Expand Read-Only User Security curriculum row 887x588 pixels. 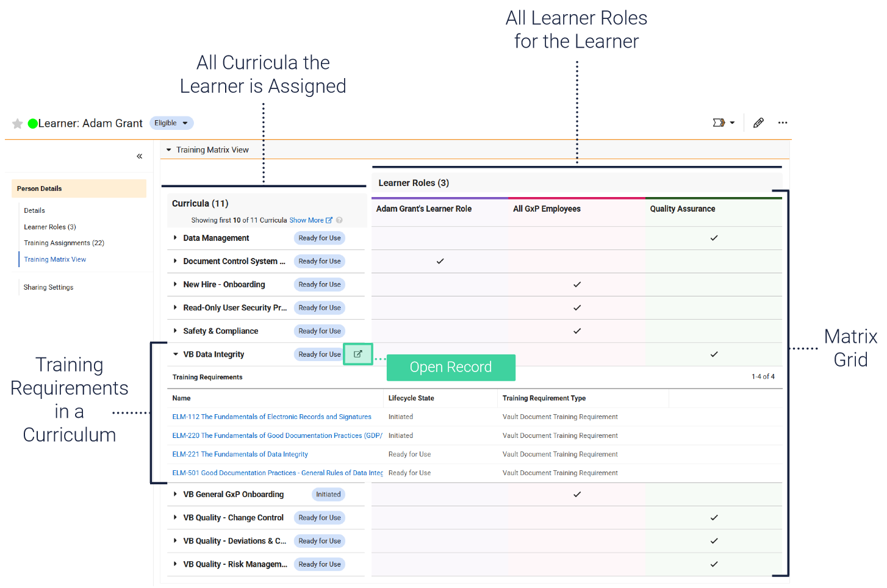coord(175,307)
